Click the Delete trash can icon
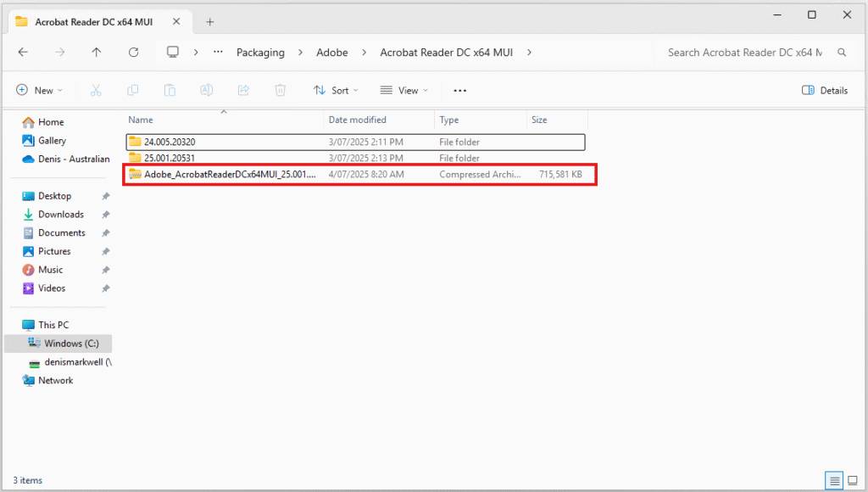The height and width of the screenshot is (492, 868). point(280,90)
